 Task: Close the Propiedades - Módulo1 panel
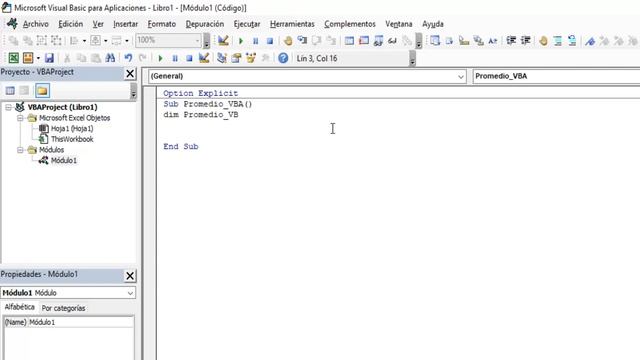tap(130, 276)
